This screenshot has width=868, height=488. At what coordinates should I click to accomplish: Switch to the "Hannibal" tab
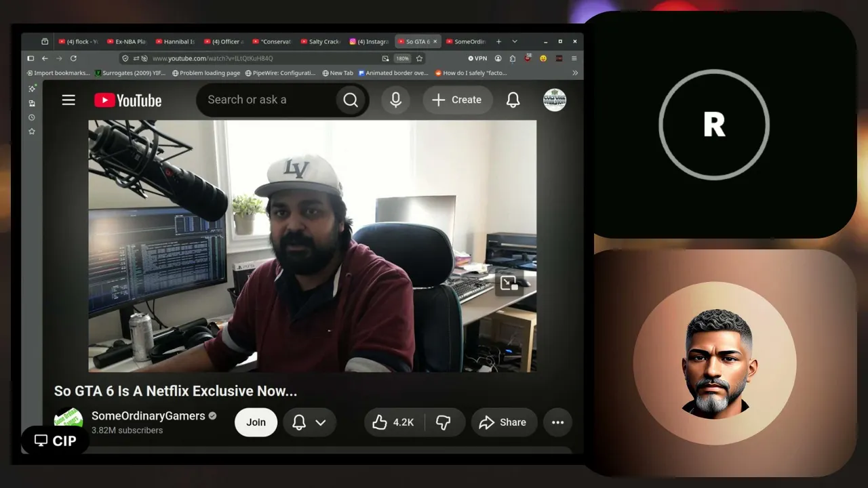click(175, 41)
